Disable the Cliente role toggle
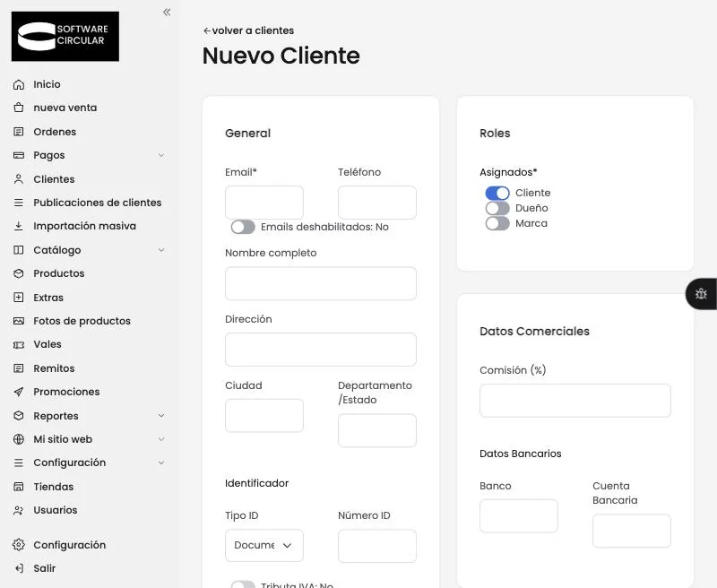Screen dimensions: 717x588 coord(497,193)
